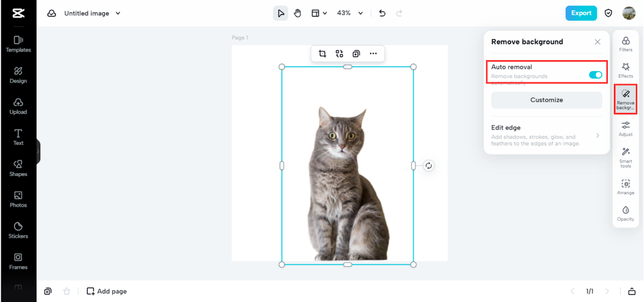Image resolution: width=644 pixels, height=302 pixels.
Task: Switch to the hand pan tool
Action: coord(297,13)
